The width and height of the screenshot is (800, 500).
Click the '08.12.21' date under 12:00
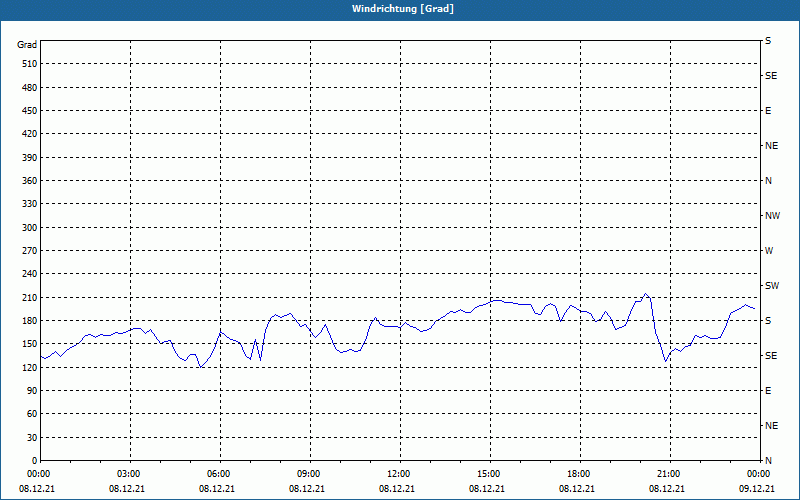click(x=396, y=489)
